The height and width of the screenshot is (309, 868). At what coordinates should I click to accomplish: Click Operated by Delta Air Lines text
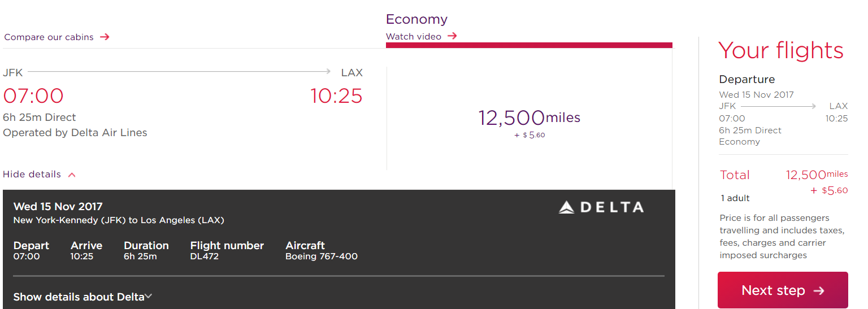(x=75, y=133)
